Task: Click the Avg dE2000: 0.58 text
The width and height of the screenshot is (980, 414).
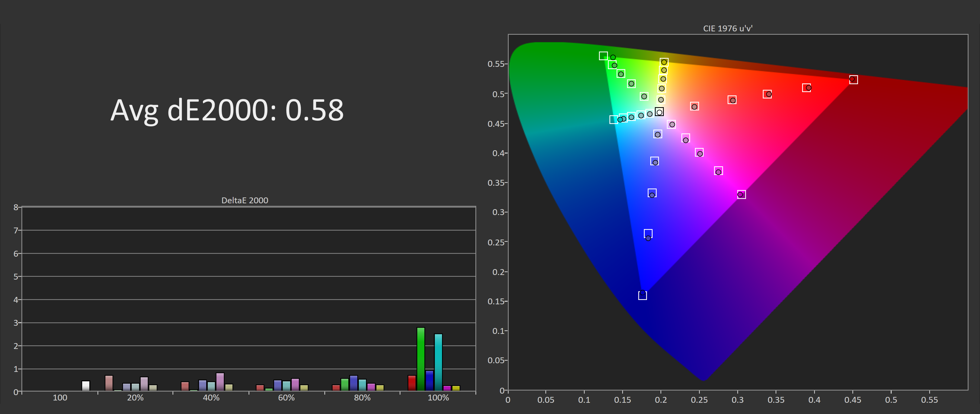Action: 227,110
